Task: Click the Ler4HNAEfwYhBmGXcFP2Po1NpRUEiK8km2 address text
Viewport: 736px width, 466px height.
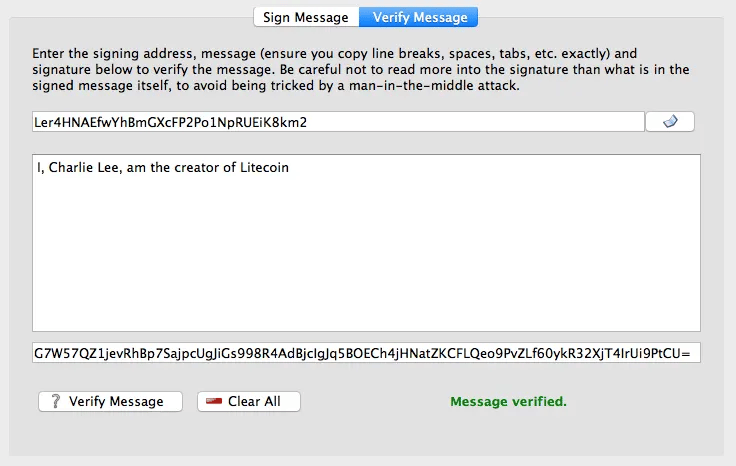Action: [170, 122]
